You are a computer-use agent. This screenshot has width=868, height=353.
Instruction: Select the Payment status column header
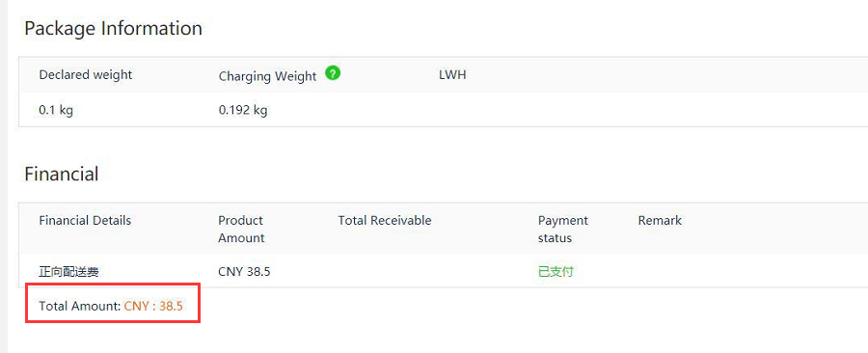[563, 229]
